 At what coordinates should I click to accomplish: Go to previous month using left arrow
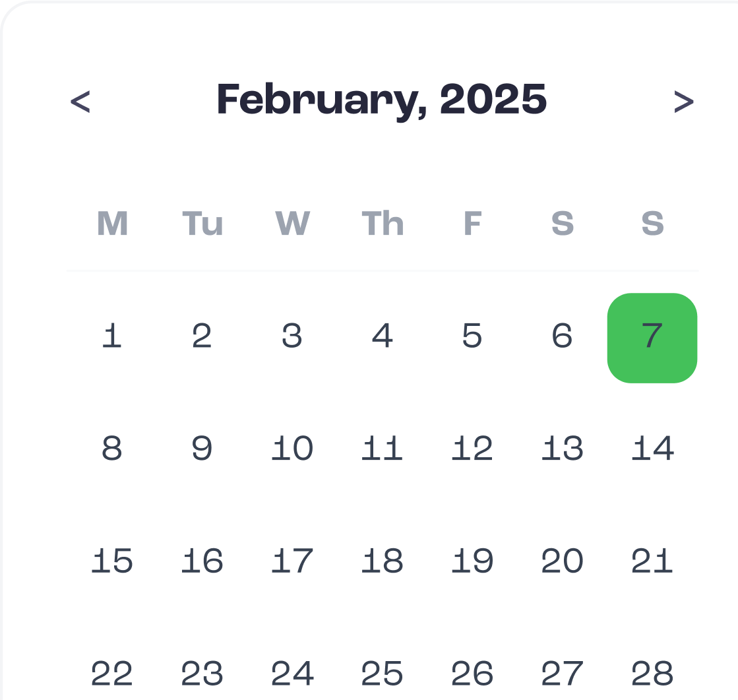click(80, 101)
